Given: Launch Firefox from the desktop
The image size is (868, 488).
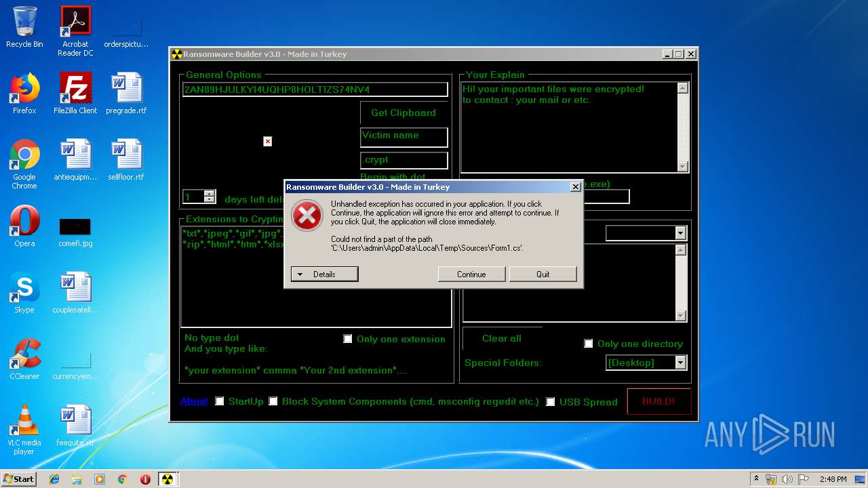Looking at the screenshot, I should (x=24, y=94).
